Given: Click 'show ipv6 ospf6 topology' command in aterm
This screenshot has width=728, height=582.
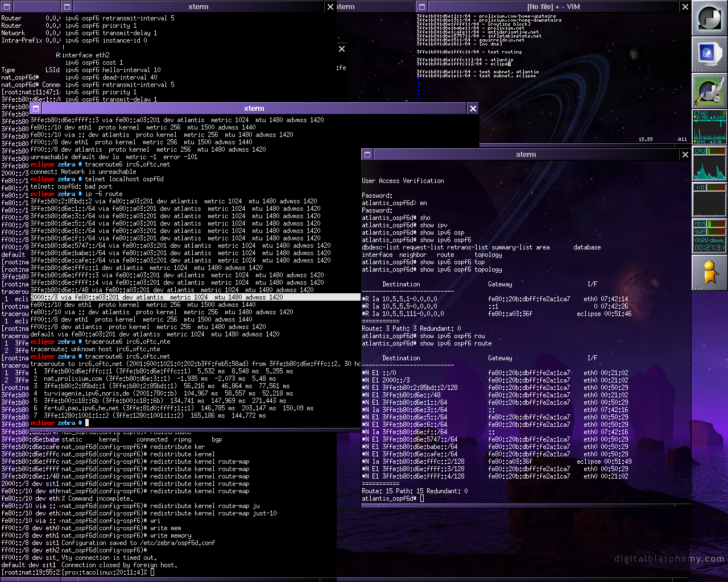Looking at the screenshot, I should coord(461,269).
